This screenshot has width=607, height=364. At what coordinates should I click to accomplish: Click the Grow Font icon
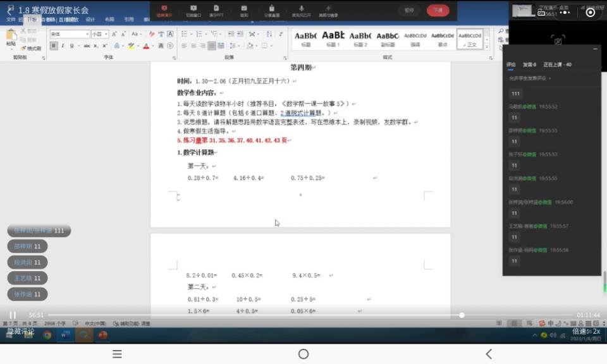(x=114, y=34)
